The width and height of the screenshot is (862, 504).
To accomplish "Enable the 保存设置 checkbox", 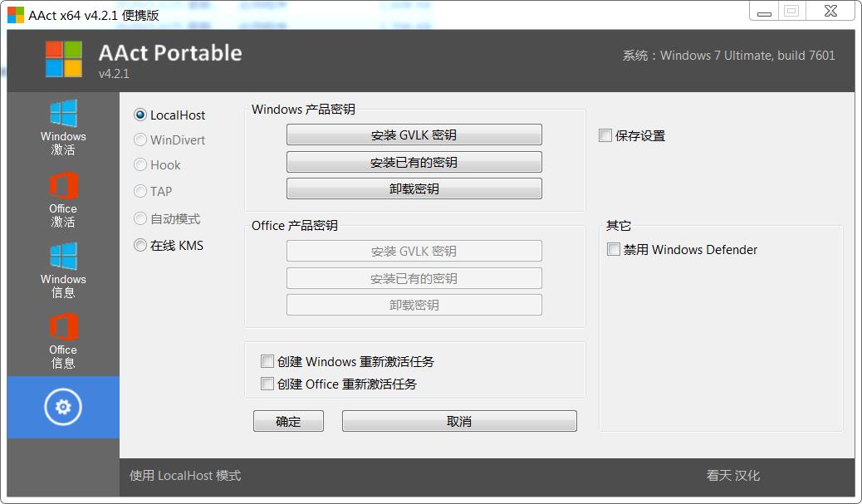I will [x=605, y=135].
